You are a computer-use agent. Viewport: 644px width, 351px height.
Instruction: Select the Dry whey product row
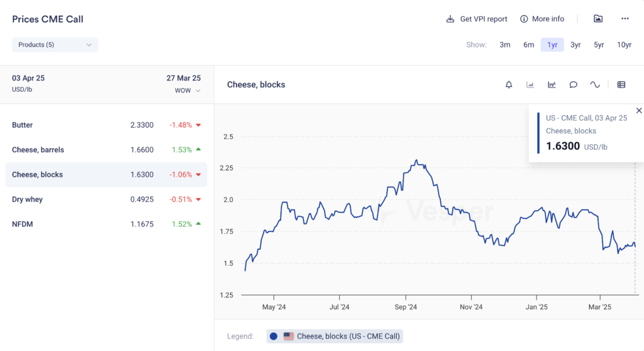click(106, 199)
